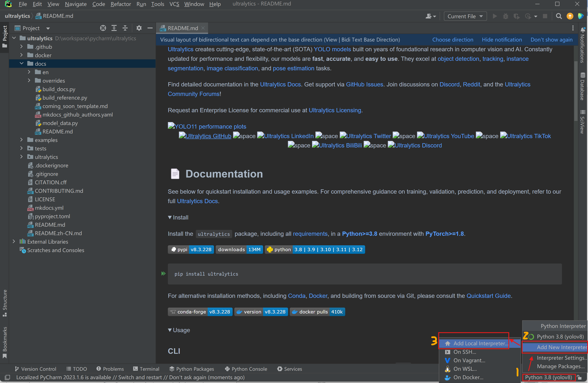Screen dimensions: 588x383
Task: Open the Terminal tool tab
Action: [146, 369]
